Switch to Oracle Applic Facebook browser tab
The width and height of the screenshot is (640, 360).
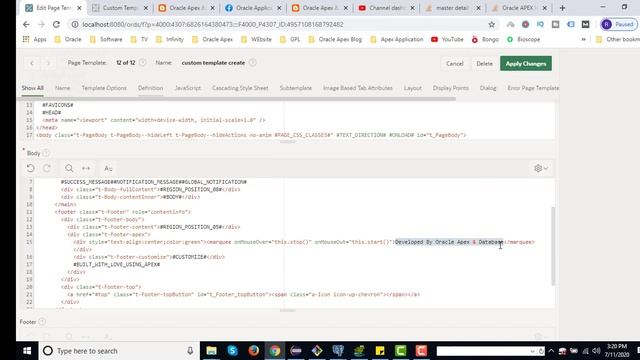[x=253, y=8]
